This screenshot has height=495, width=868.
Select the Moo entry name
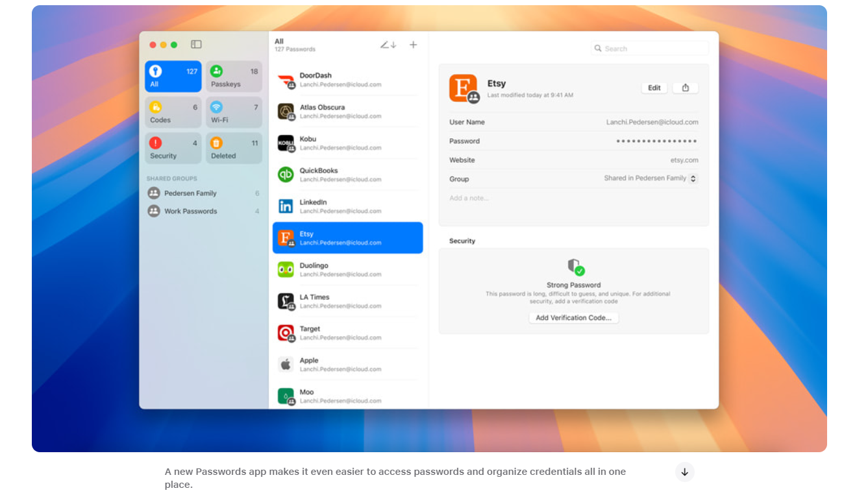(x=306, y=392)
